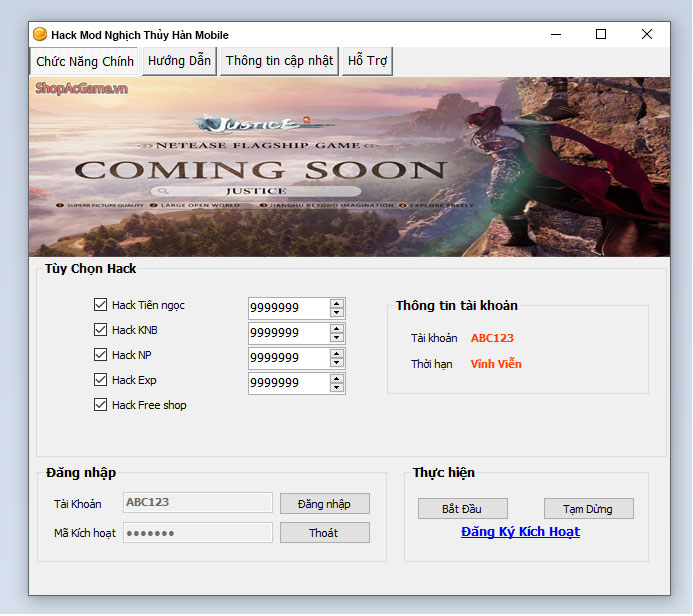Image resolution: width=693 pixels, height=616 pixels.
Task: Increase the Hack Tiên ngọc value with up arrow
Action: pos(337,304)
